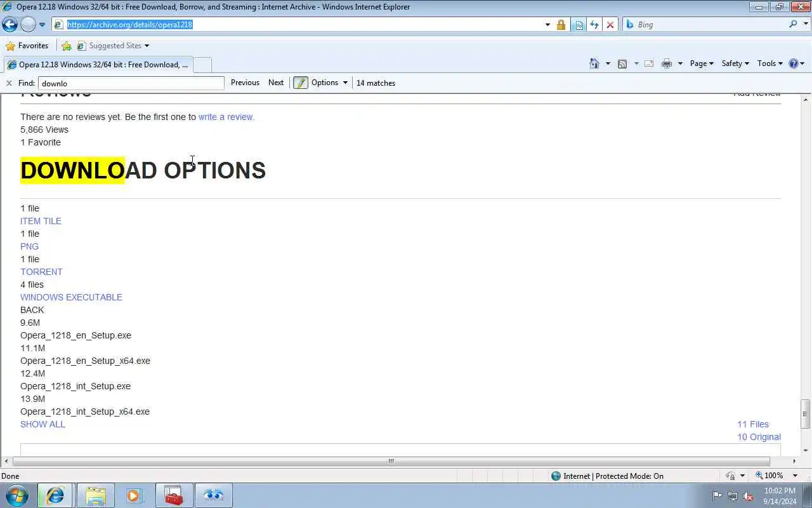The width and height of the screenshot is (812, 508).
Task: Jump to Previous find match
Action: tap(245, 83)
